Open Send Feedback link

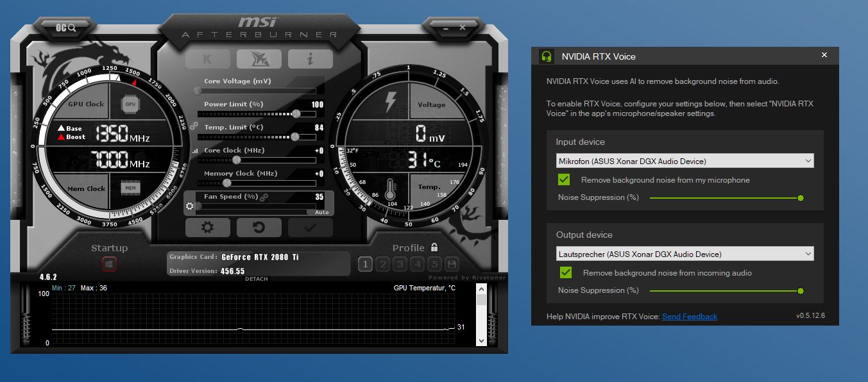pyautogui.click(x=690, y=316)
